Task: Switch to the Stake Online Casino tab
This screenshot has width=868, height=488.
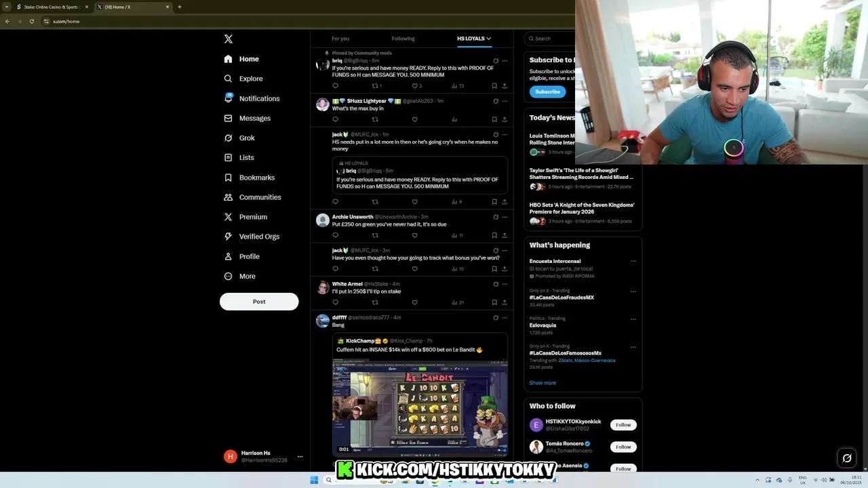Action: [52, 7]
